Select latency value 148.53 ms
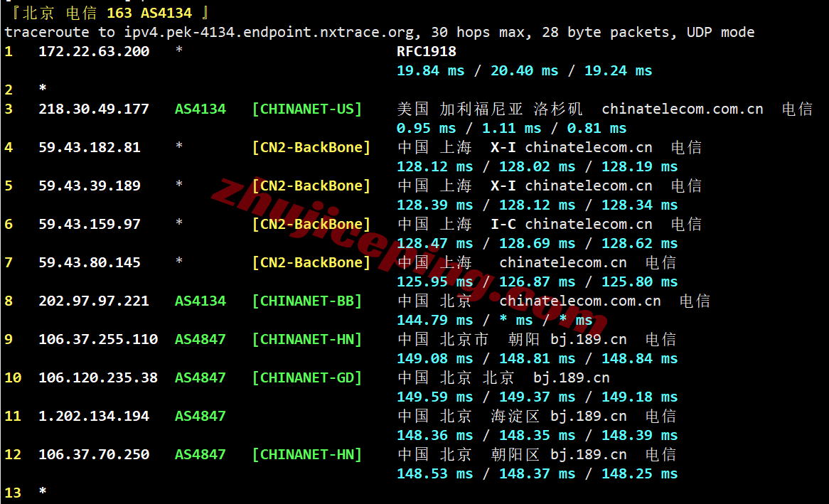This screenshot has height=504, width=829. tap(434, 474)
